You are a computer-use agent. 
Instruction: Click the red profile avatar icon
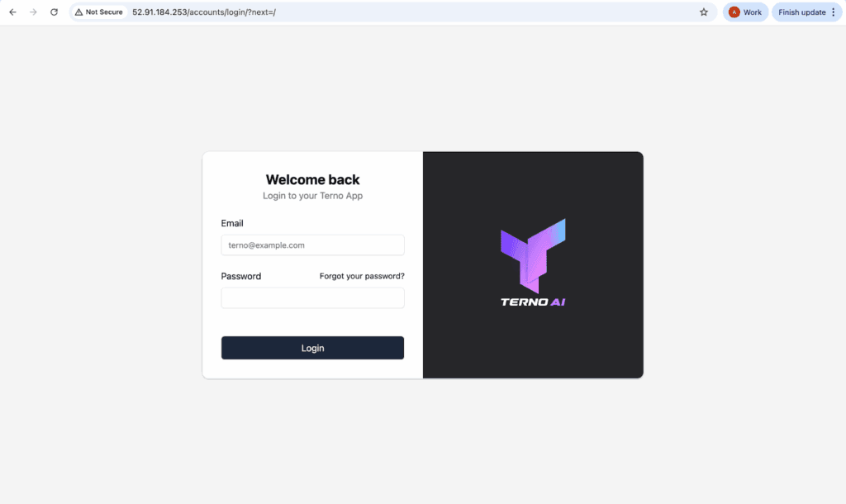(x=734, y=12)
